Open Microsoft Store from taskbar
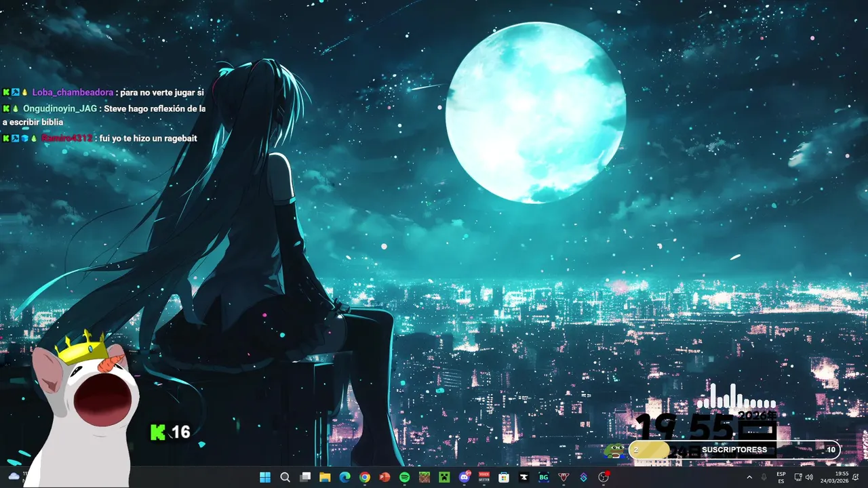 504,477
